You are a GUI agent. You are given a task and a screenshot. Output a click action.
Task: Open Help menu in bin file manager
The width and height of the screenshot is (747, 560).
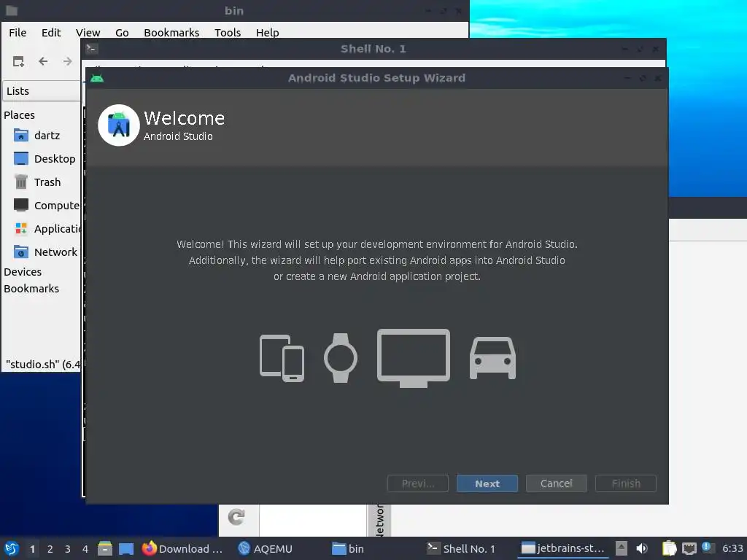pos(267,32)
